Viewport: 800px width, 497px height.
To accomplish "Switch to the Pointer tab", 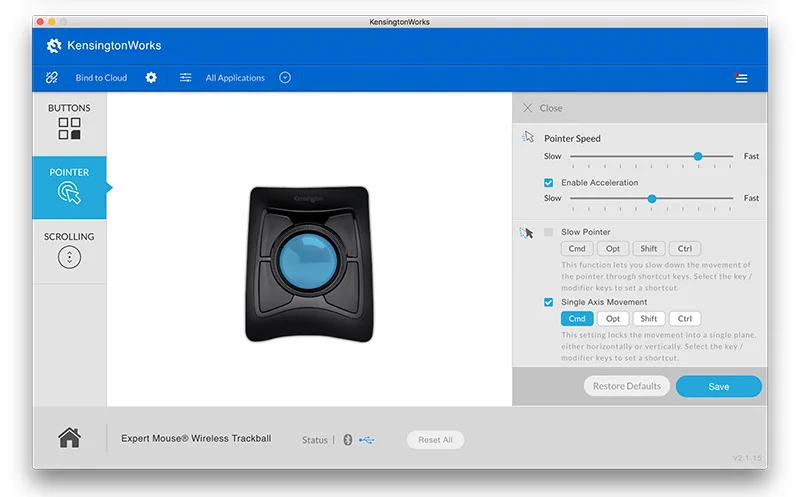I will click(x=69, y=187).
